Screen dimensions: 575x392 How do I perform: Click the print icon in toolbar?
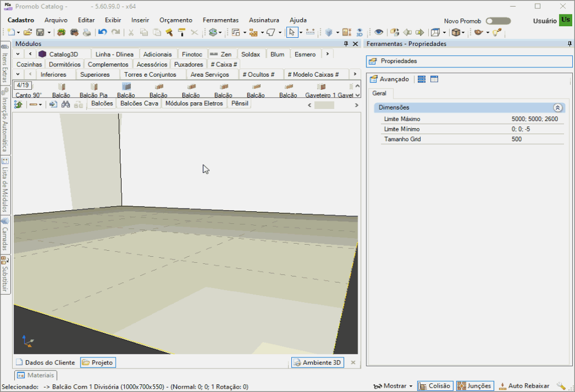tap(87, 32)
